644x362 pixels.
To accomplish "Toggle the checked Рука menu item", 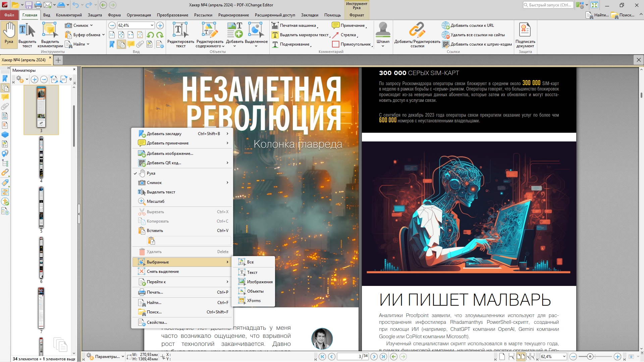I will coord(151,173).
